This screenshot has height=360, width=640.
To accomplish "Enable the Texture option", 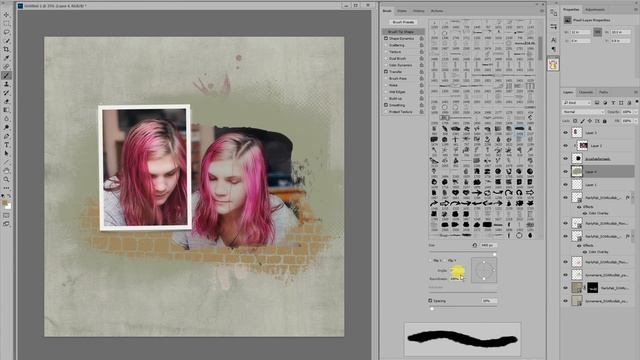I will tap(386, 52).
